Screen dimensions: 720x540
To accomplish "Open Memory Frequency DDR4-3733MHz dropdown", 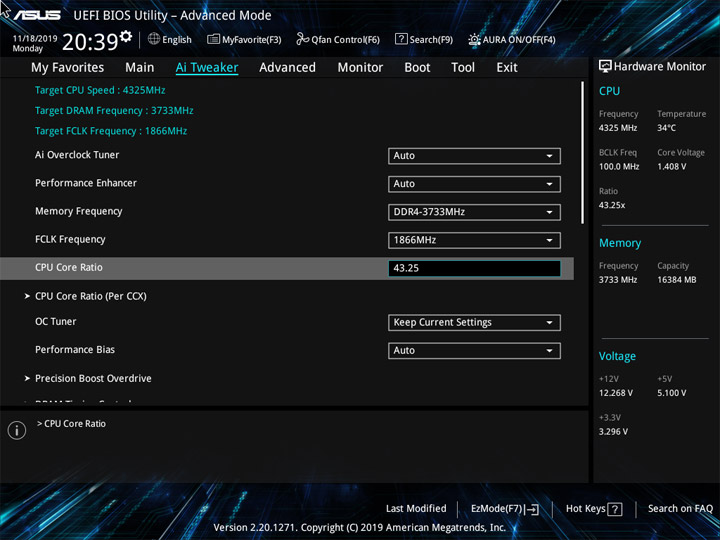I will tap(474, 212).
